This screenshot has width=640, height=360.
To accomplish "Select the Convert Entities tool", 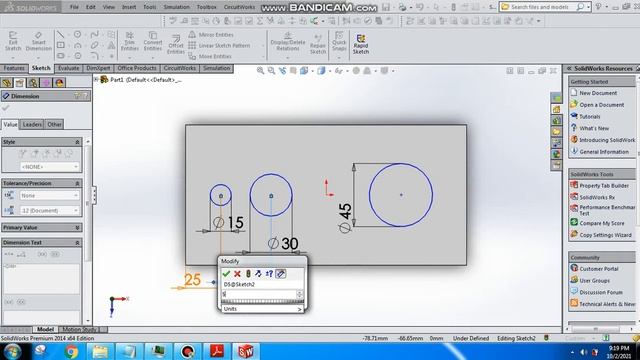I will tap(153, 41).
